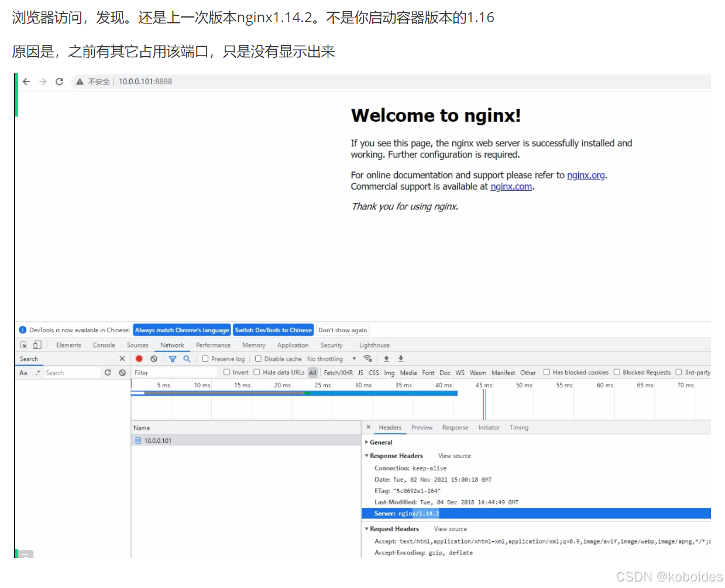This screenshot has width=725, height=588.
Task: Toggle the device toolbar icon
Action: [37, 345]
